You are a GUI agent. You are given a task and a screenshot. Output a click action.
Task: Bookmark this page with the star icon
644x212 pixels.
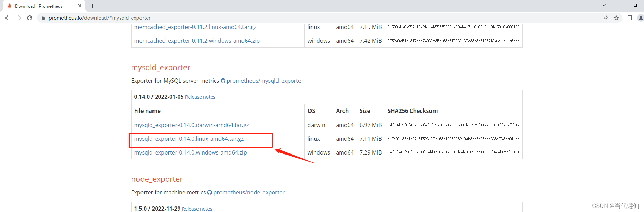click(616, 18)
